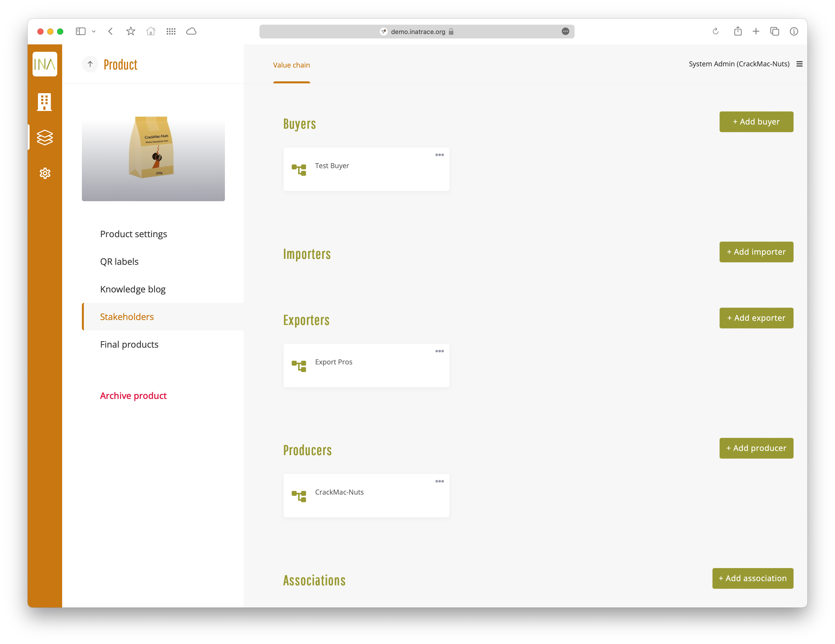Open the company building icon in sidebar

coord(44,102)
